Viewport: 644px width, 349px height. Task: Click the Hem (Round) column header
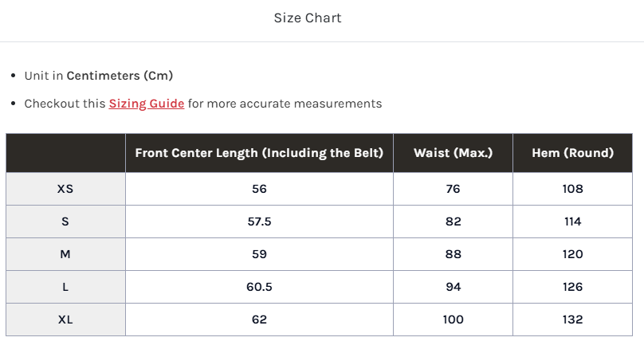(572, 153)
